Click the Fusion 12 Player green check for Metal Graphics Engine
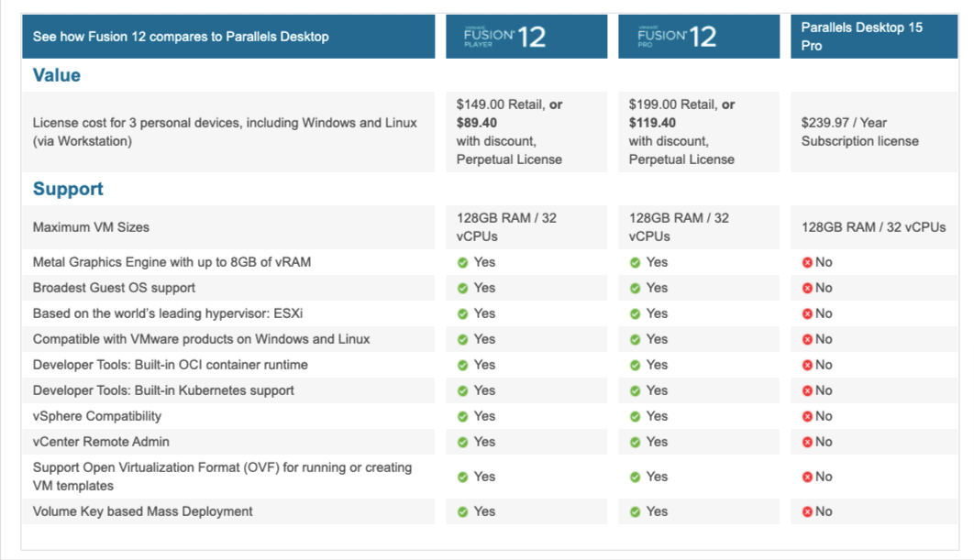Screen dimensions: 974x560 (463, 263)
